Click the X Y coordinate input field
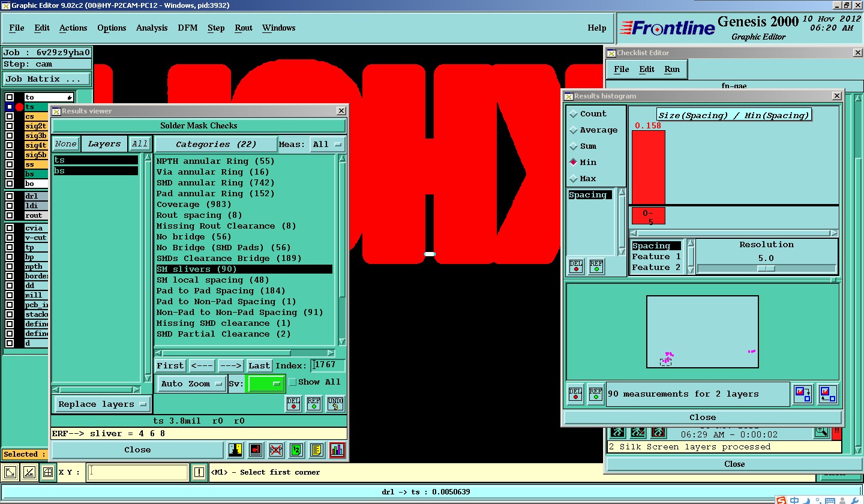Viewport: 864px width, 504px height. point(138,472)
